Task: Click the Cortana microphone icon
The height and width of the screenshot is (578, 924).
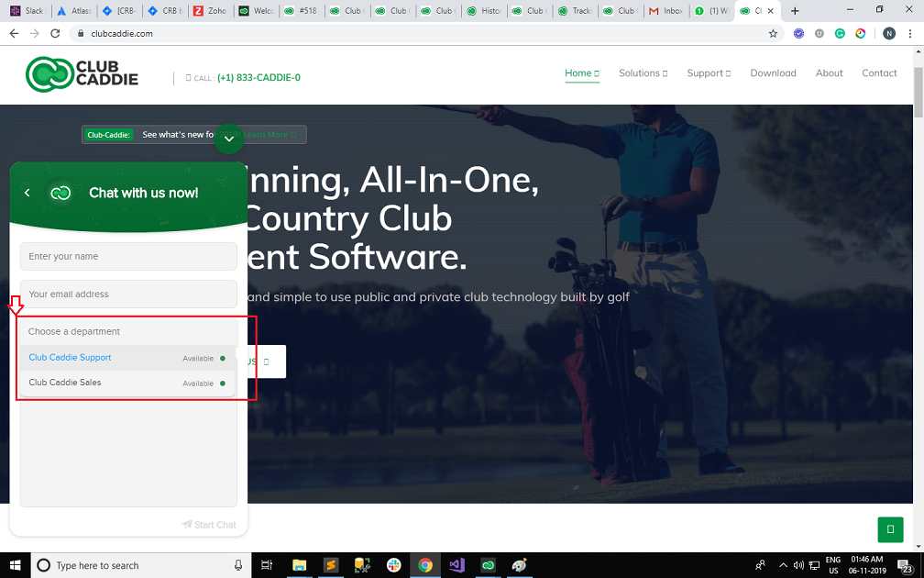Action: tap(238, 565)
